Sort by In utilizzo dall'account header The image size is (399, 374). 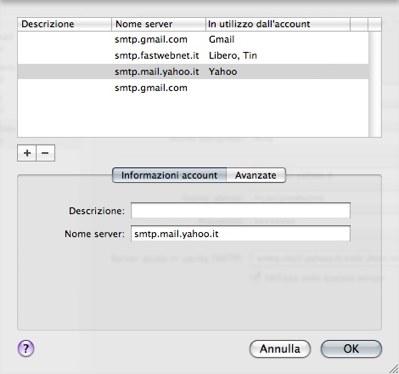pos(278,24)
